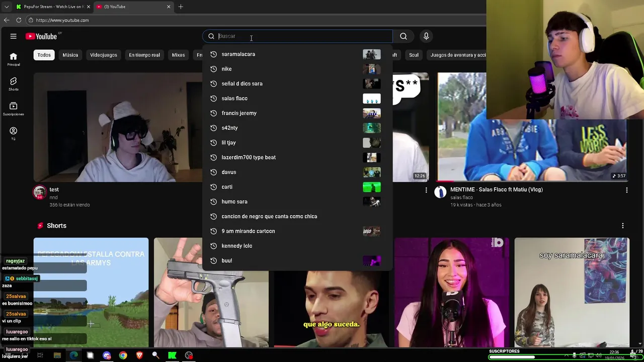This screenshot has width=644, height=362.
Task: Open the Kick app from the taskbar
Action: (172, 355)
